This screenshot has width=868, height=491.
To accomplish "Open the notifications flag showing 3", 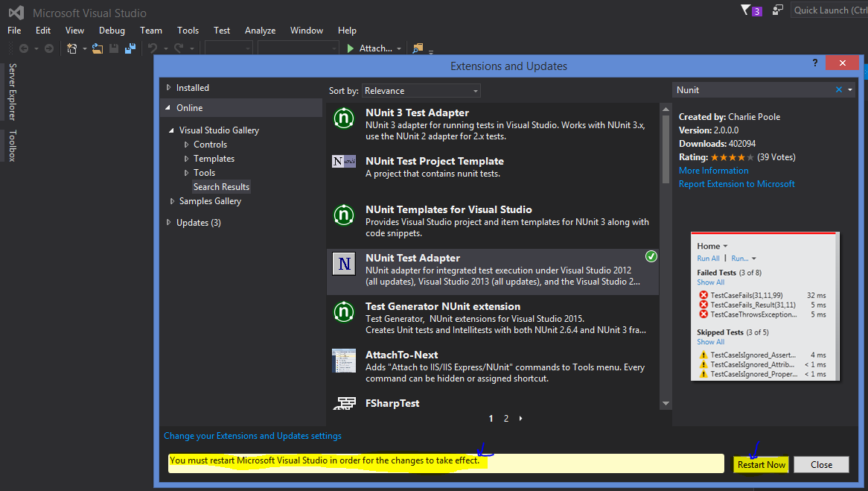I will click(x=747, y=10).
